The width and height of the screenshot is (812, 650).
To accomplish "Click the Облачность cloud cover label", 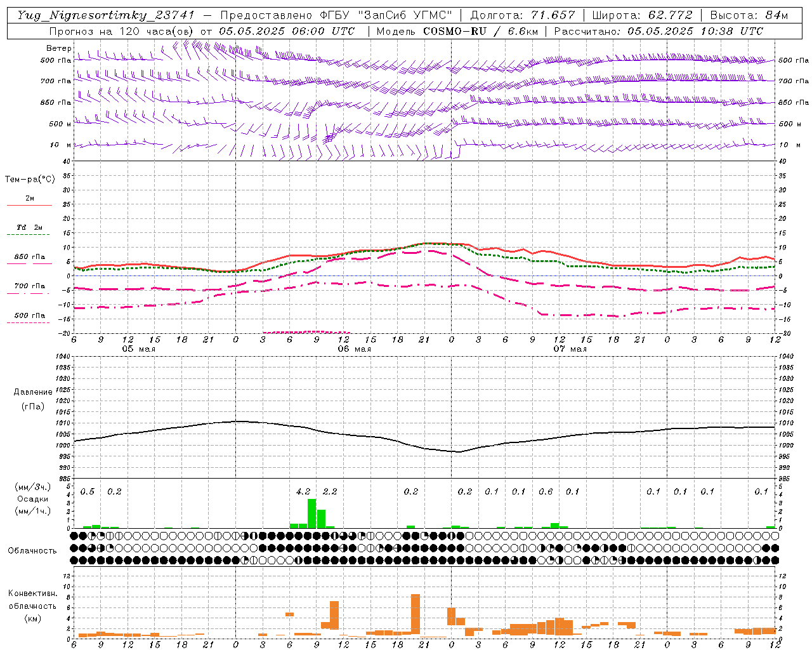I will point(32,551).
